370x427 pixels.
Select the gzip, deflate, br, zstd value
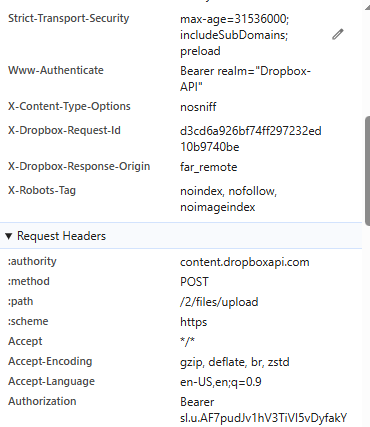pyautogui.click(x=235, y=362)
